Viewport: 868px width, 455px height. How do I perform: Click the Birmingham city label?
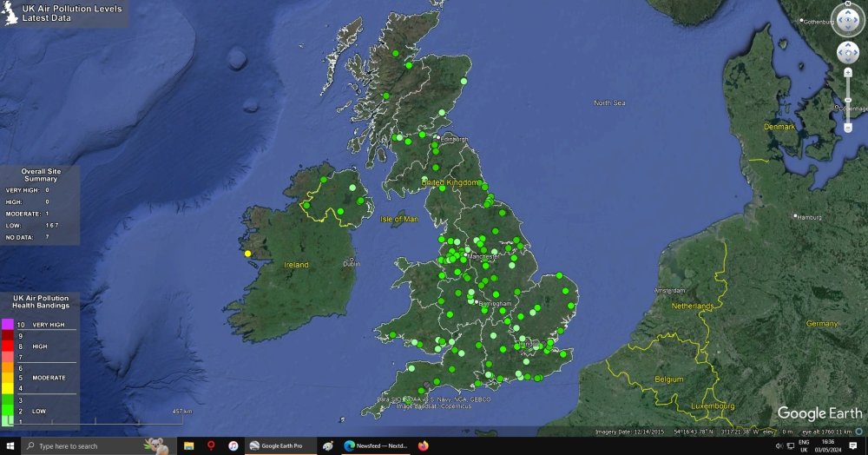click(496, 304)
